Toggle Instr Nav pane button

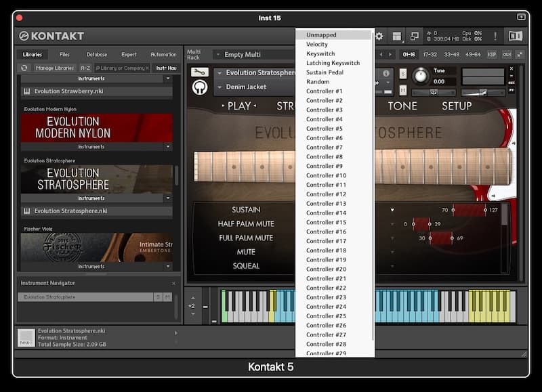click(166, 68)
